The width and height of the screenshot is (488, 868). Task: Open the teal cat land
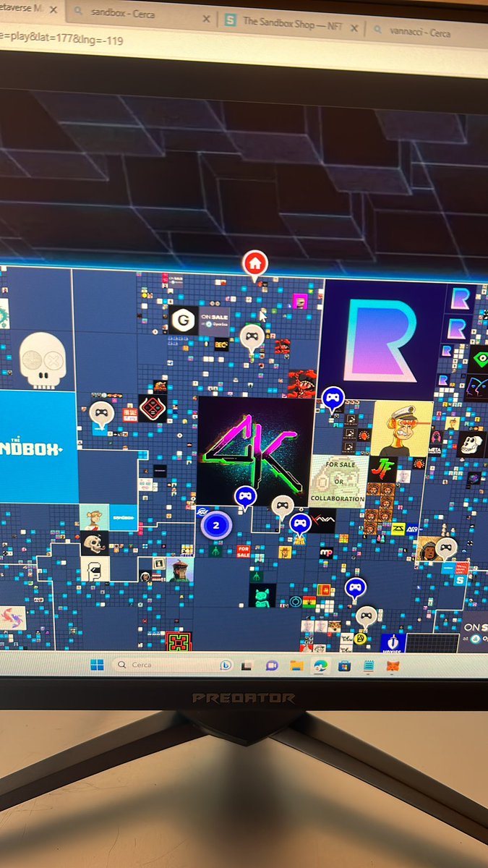click(x=262, y=595)
